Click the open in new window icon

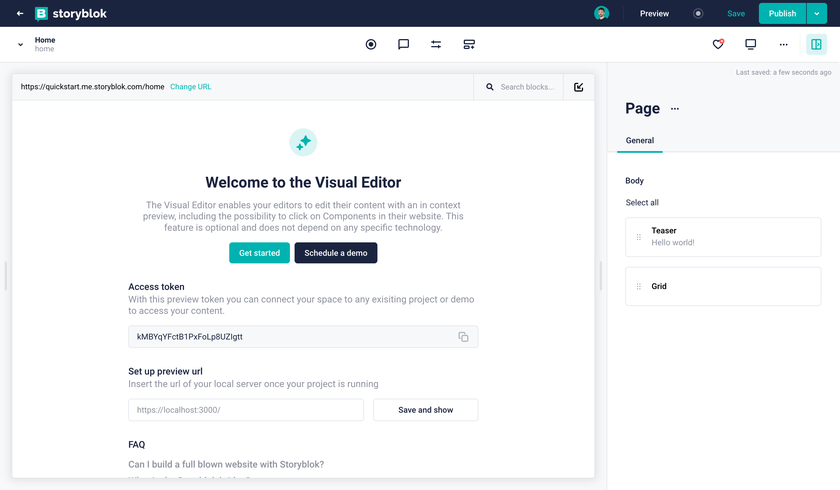[x=579, y=87]
